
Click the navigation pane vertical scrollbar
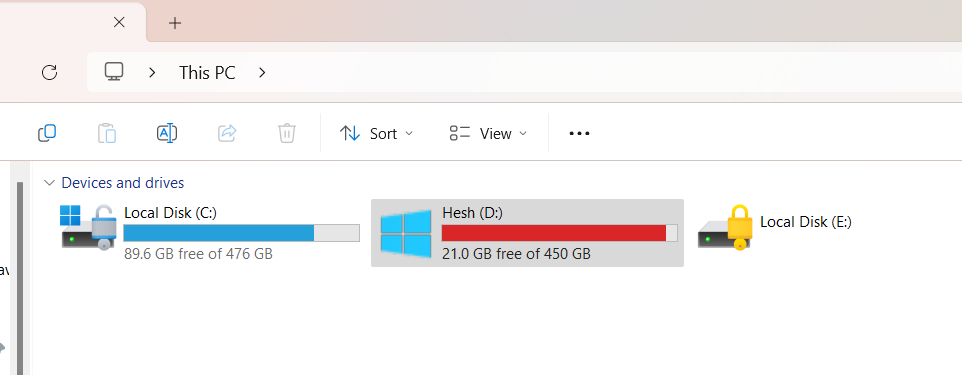coord(20,276)
